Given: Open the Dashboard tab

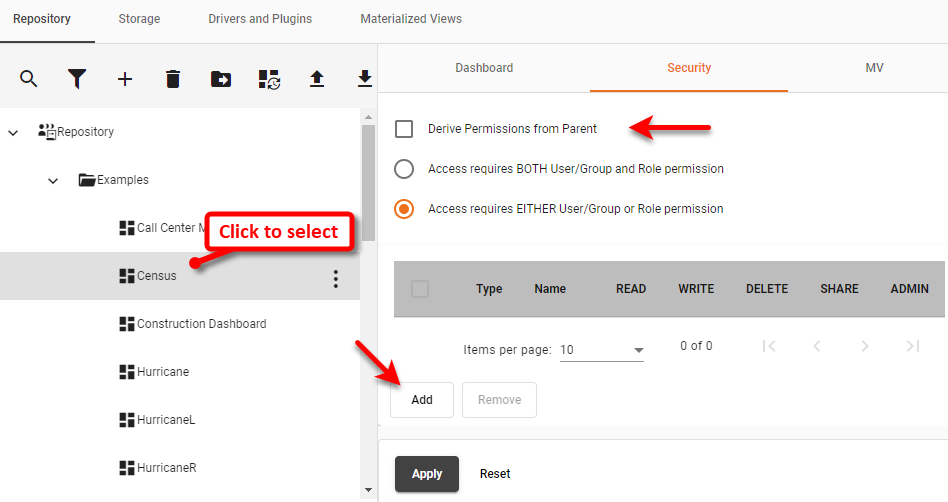Looking at the screenshot, I should [484, 68].
